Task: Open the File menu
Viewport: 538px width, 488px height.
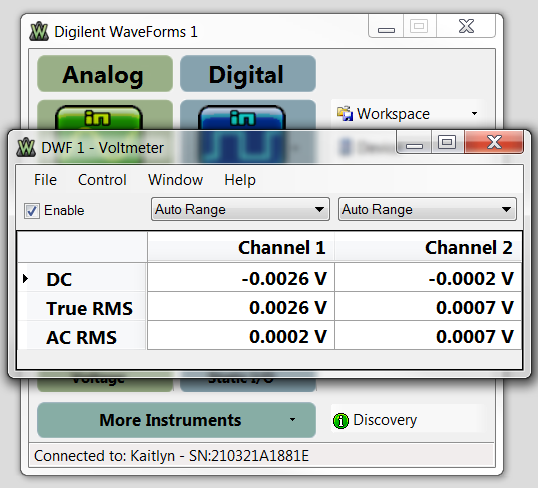Action: click(x=45, y=180)
